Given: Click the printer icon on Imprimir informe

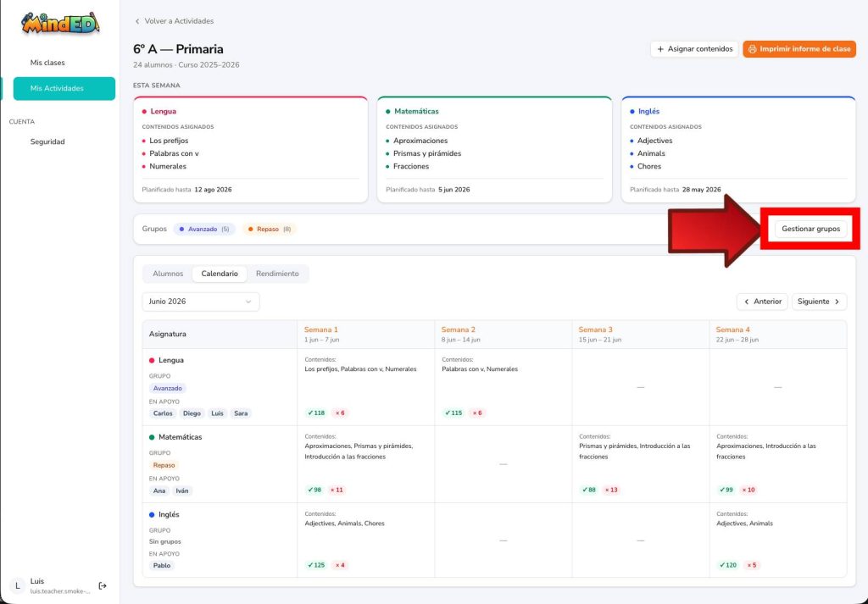Looking at the screenshot, I should [x=753, y=49].
